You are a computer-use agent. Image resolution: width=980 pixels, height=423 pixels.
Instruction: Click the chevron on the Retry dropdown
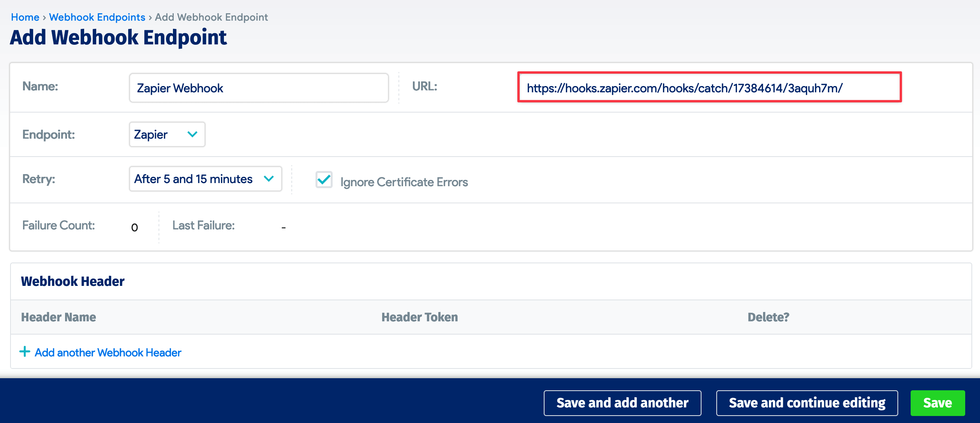tap(269, 179)
